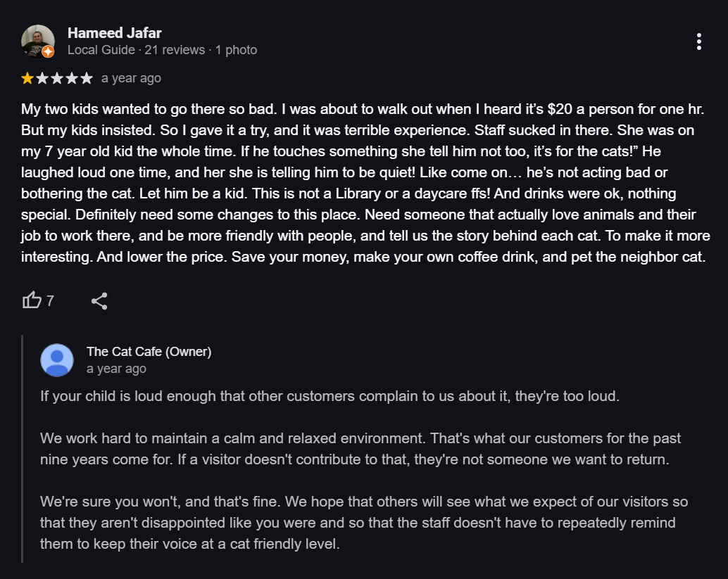
Task: Click the filled gold first star
Action: coord(27,78)
